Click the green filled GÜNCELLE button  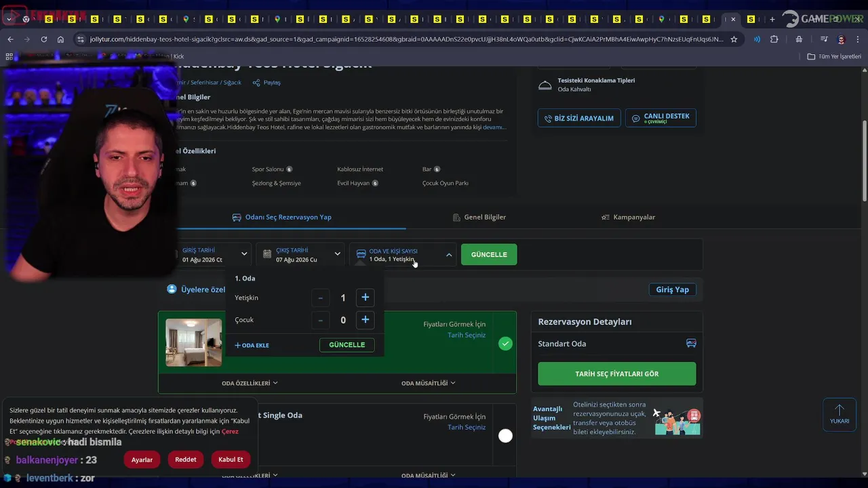(489, 255)
